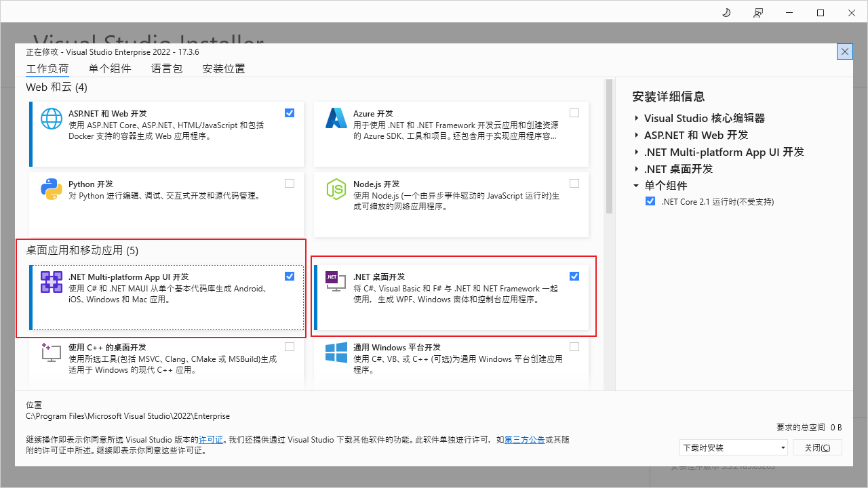Click the feedback icon in the title bar

tap(757, 13)
